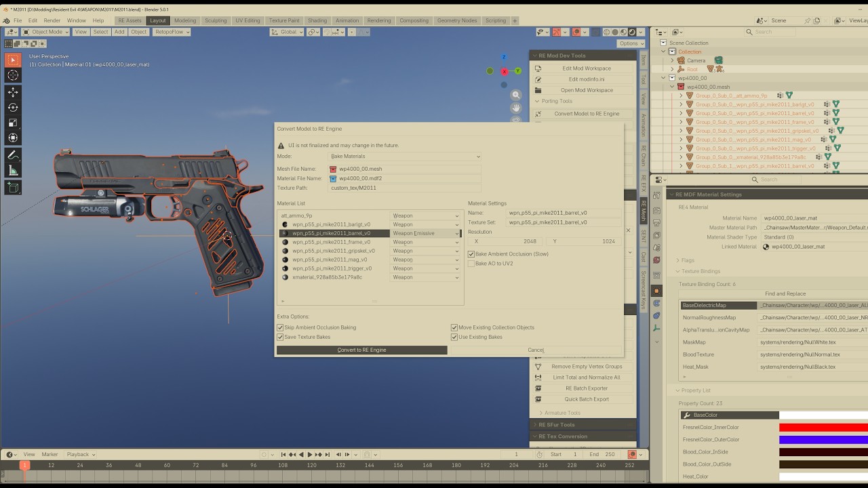Click the viewport pan hand icon
Image resolution: width=868 pixels, height=488 pixels.
(516, 108)
